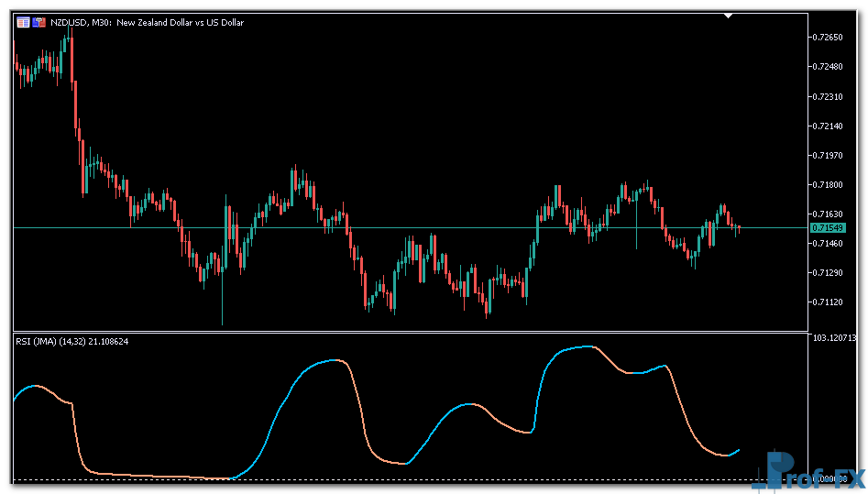Click the current price label 0.71549

[828, 226]
